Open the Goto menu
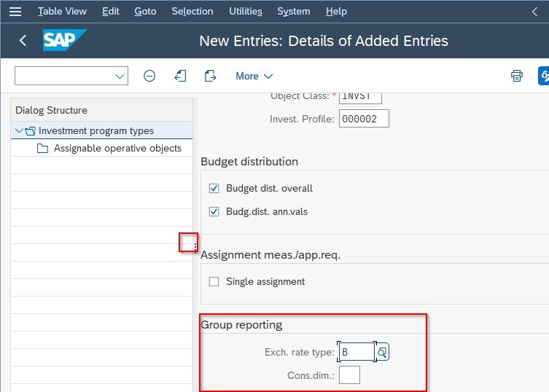The width and height of the screenshot is (549, 392). point(145,12)
